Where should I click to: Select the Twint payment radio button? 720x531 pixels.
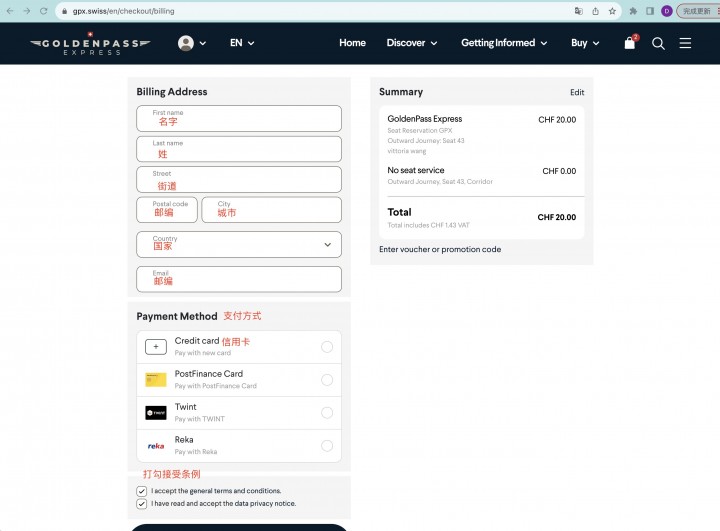327,412
